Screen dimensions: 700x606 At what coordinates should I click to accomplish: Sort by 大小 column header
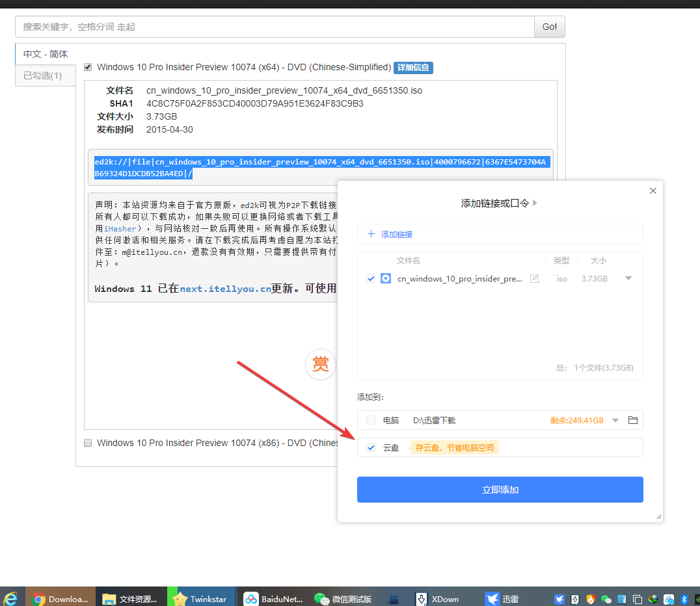coord(599,260)
